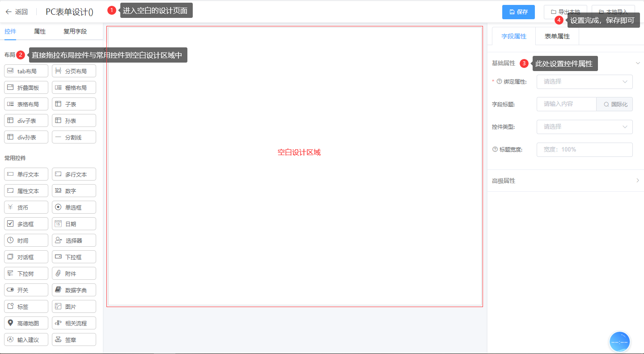Select the 高德地图 map widget
Image resolution: width=644 pixels, height=354 pixels.
26,323
